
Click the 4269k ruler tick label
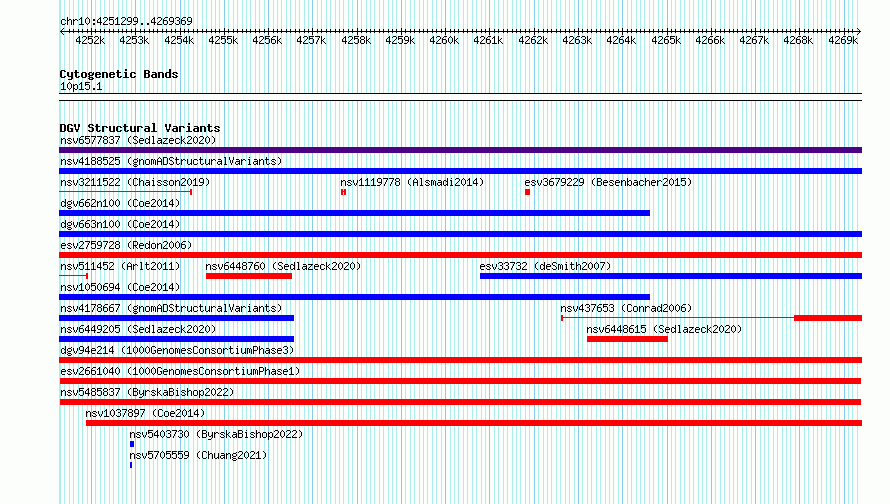click(843, 40)
